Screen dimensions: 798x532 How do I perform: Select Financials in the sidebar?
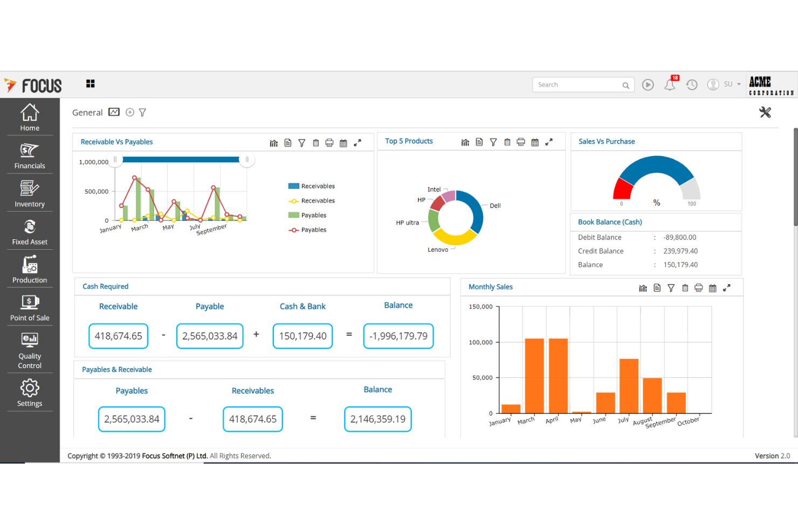coord(29,156)
